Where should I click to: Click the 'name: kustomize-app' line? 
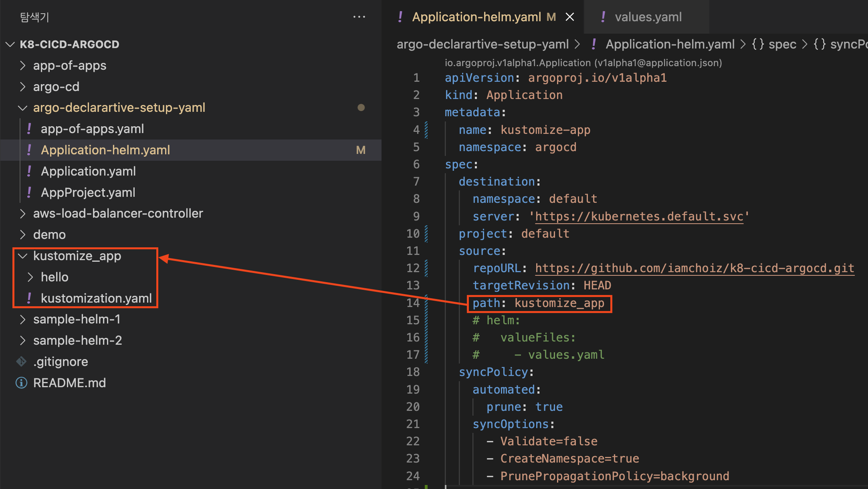coord(524,130)
